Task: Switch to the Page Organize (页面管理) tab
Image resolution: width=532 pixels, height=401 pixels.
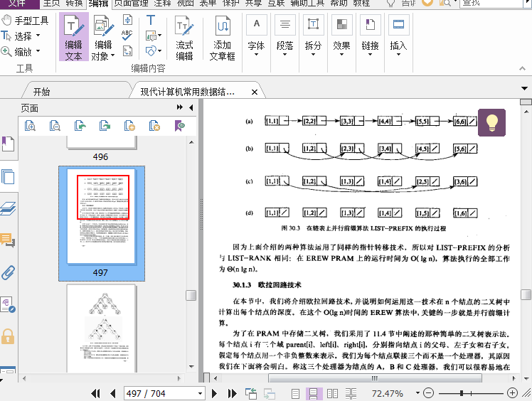Action: click(131, 4)
